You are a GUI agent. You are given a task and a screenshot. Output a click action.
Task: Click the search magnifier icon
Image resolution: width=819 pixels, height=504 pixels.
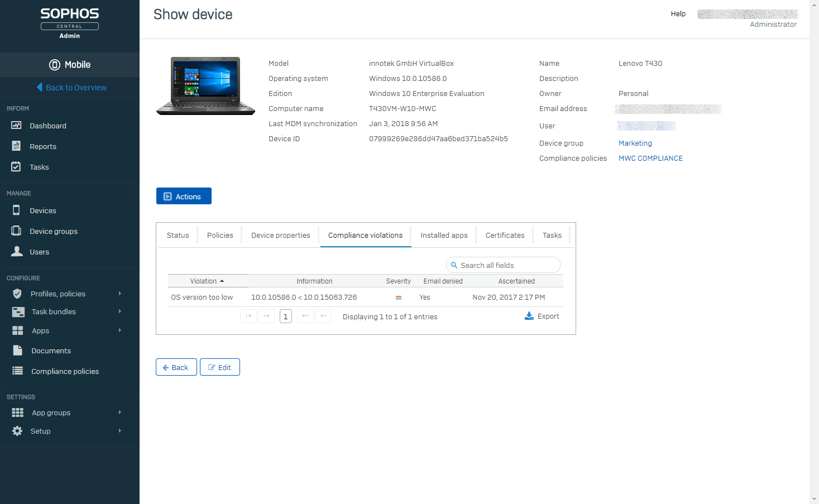(454, 265)
